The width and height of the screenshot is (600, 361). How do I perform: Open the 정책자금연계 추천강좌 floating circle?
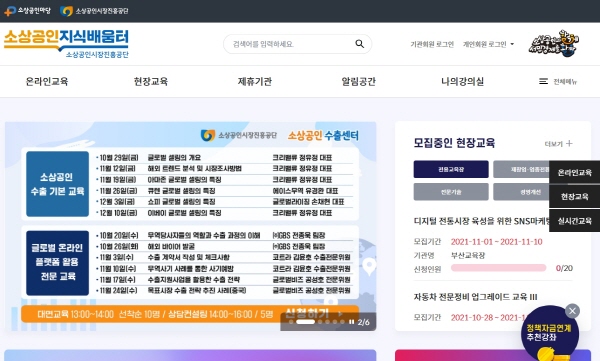[549, 333]
